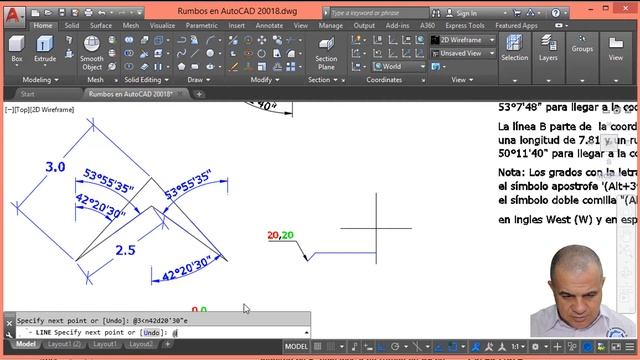Viewport: 640px width, 360px height.
Task: Open the Unsaved View dropdown
Action: click(463, 53)
